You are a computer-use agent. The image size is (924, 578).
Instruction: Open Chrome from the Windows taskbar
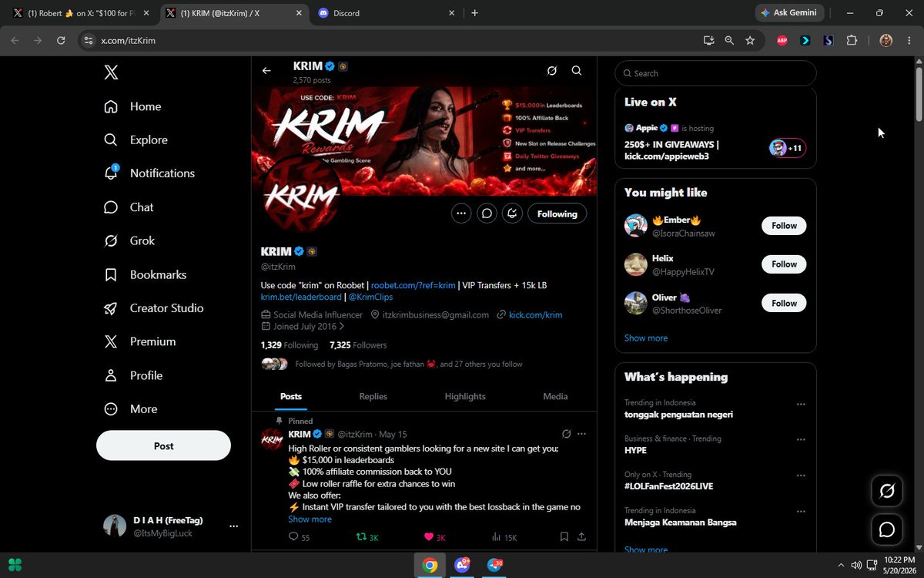[430, 565]
